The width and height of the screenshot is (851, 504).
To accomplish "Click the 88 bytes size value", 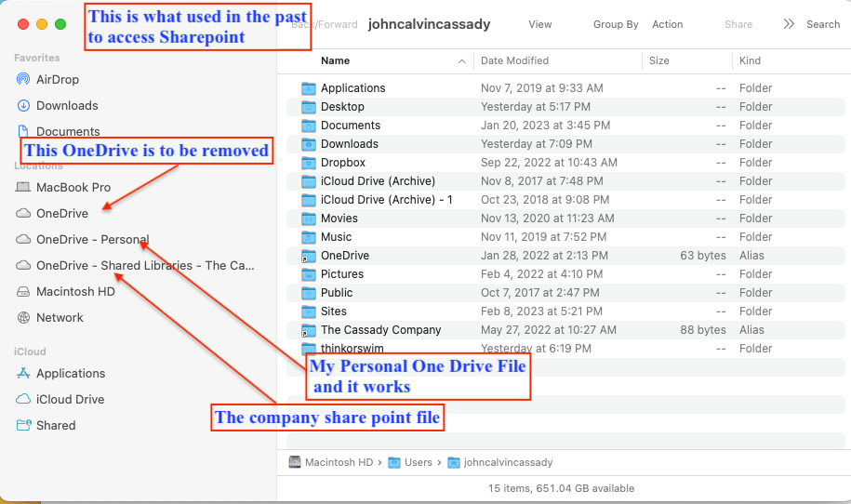I will click(703, 330).
